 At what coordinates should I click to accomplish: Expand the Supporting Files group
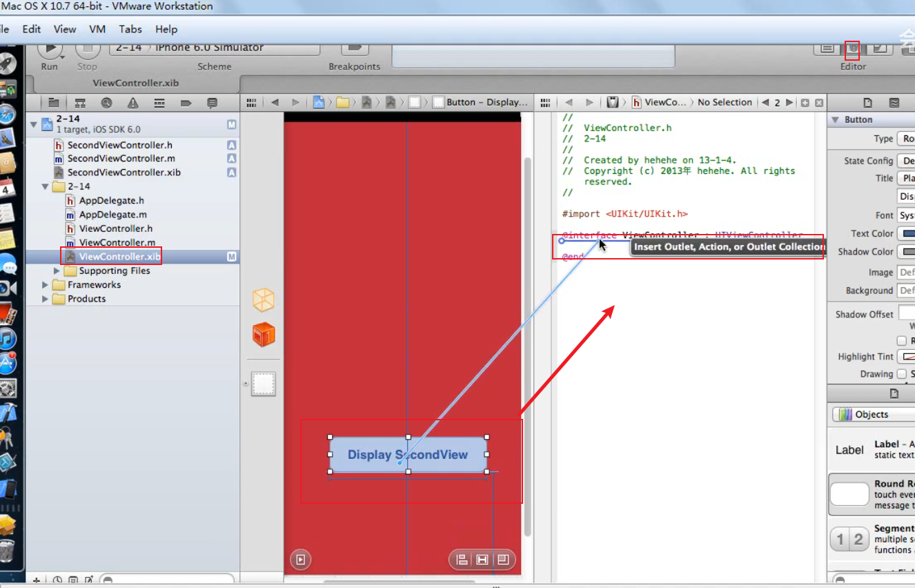(57, 271)
